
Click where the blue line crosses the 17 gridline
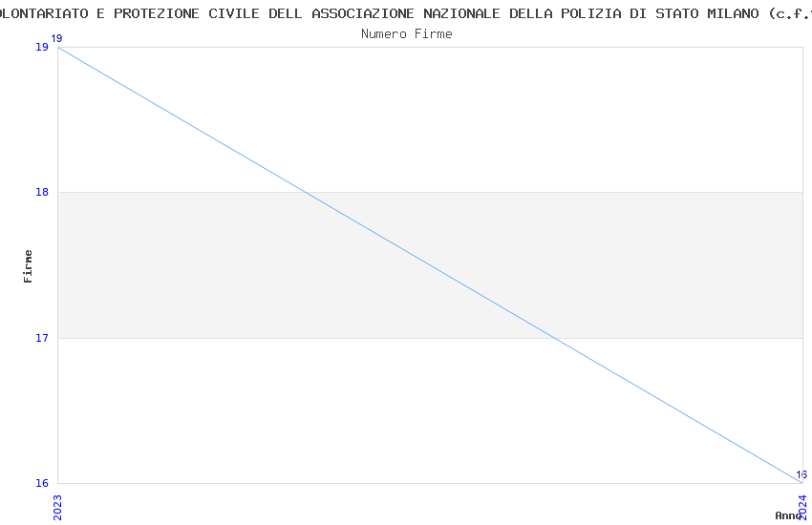click(x=554, y=338)
